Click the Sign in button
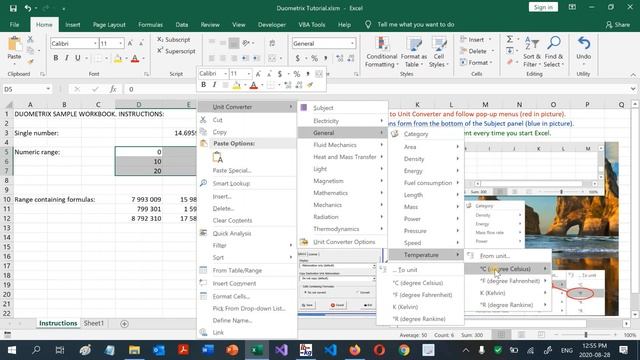The height and width of the screenshot is (360, 640). [543, 7]
